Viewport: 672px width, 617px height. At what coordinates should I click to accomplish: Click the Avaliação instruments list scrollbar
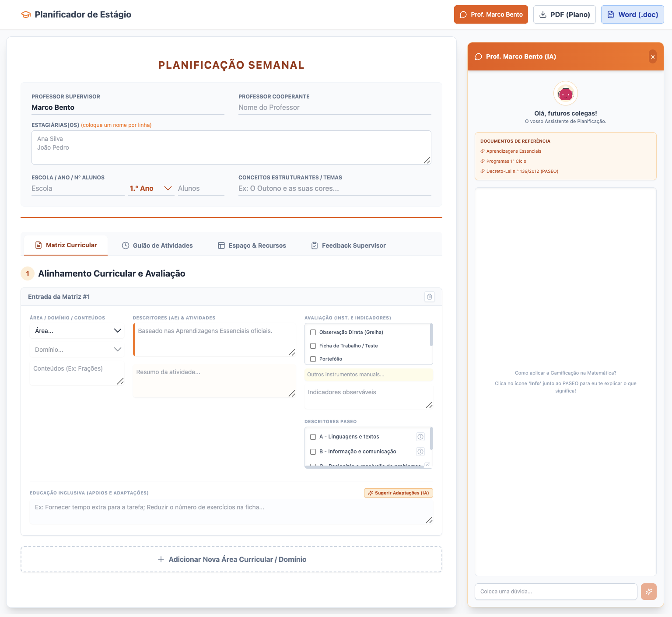(431, 335)
